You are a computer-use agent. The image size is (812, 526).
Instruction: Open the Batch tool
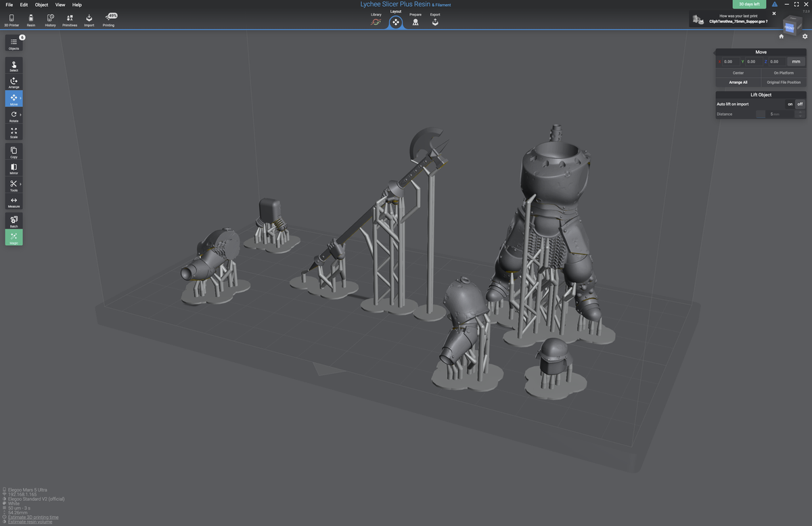point(14,221)
